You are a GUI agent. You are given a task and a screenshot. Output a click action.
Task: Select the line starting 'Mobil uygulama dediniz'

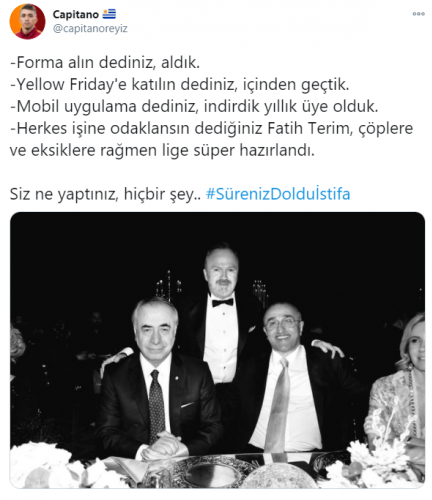[x=194, y=106]
